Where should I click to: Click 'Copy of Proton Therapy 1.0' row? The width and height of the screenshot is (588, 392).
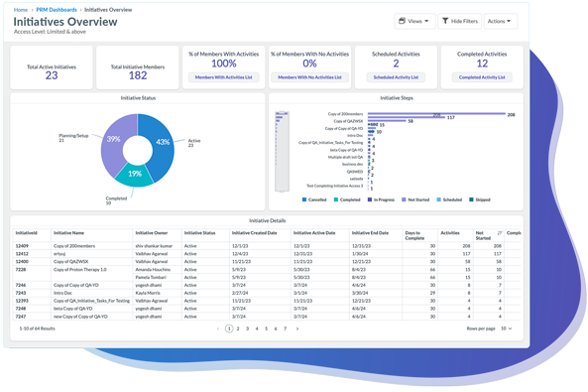pos(80,270)
